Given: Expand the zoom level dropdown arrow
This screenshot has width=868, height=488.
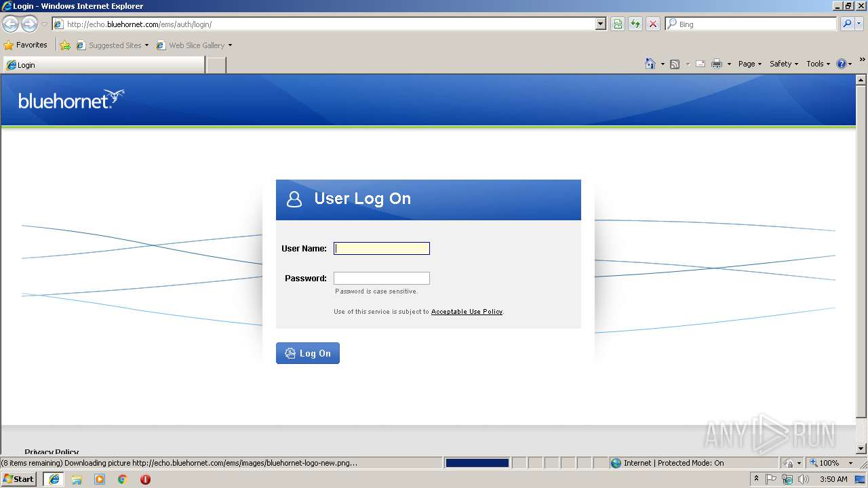Looking at the screenshot, I should point(850,463).
